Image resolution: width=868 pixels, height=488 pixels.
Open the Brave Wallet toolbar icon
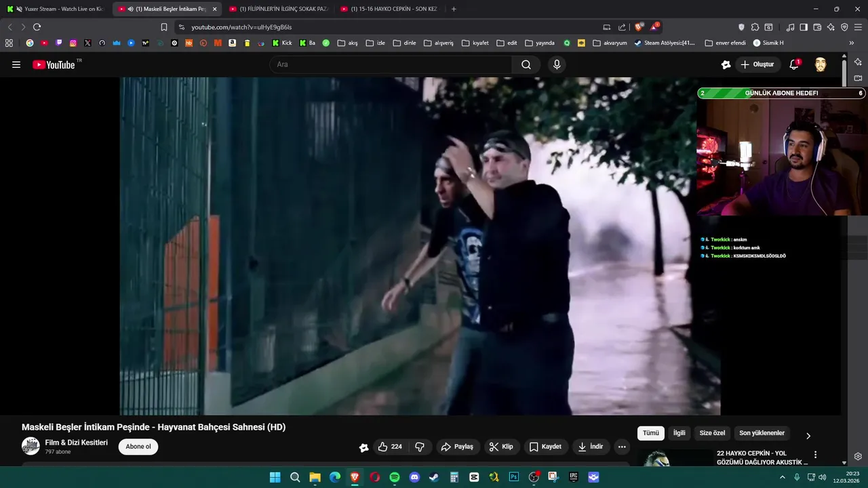point(817,27)
